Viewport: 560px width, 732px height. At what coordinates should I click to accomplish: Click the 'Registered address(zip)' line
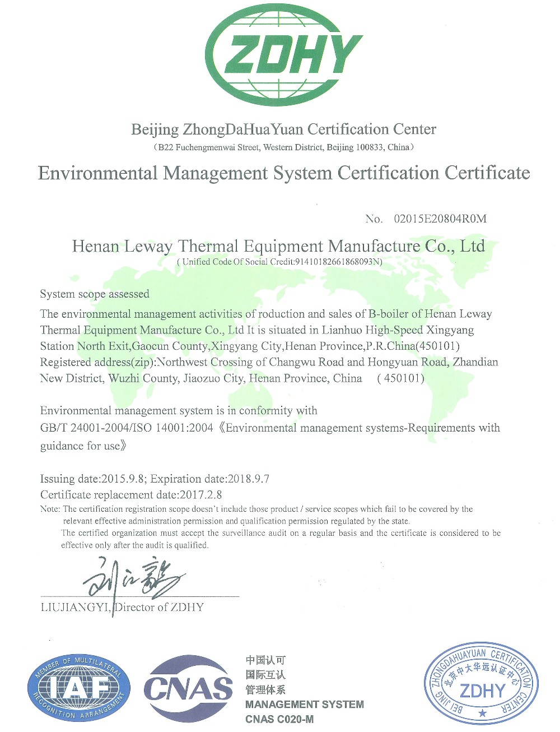(x=269, y=362)
